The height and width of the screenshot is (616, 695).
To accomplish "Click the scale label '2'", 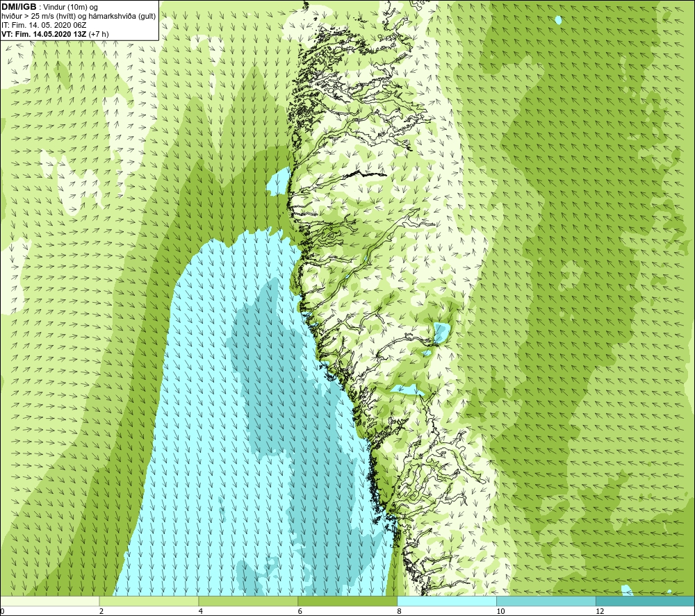I will pyautogui.click(x=101, y=611).
